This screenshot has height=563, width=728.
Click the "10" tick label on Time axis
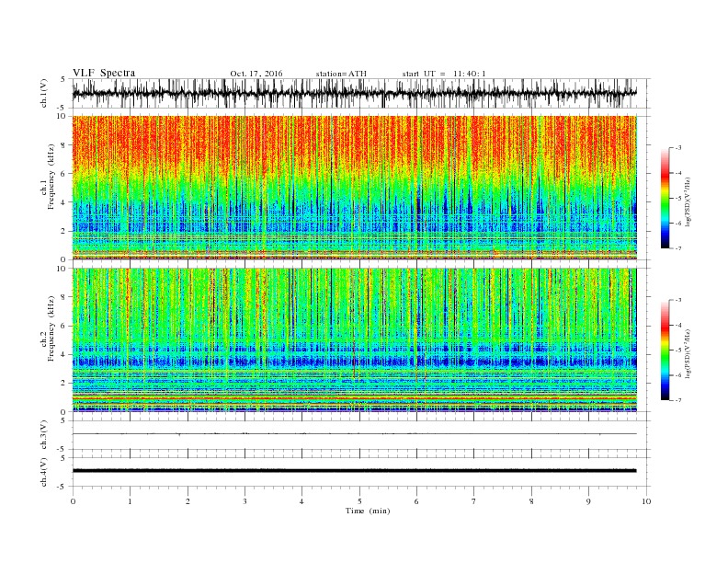coord(646,501)
